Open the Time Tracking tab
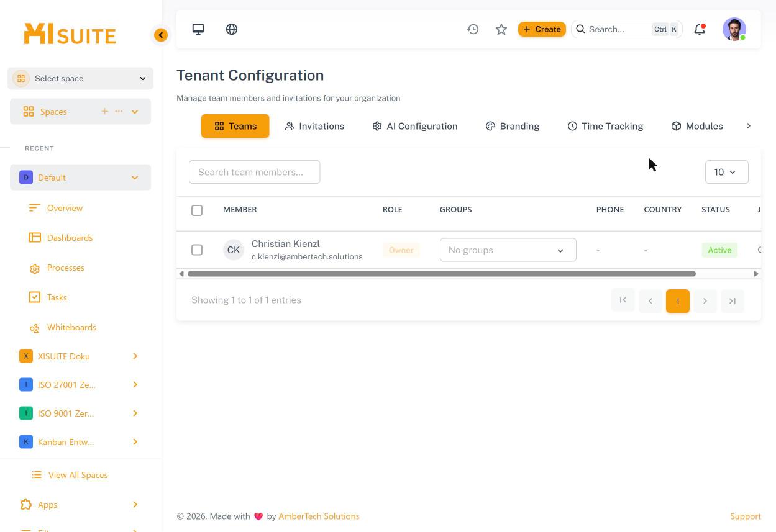This screenshot has width=776, height=532. [x=606, y=126]
